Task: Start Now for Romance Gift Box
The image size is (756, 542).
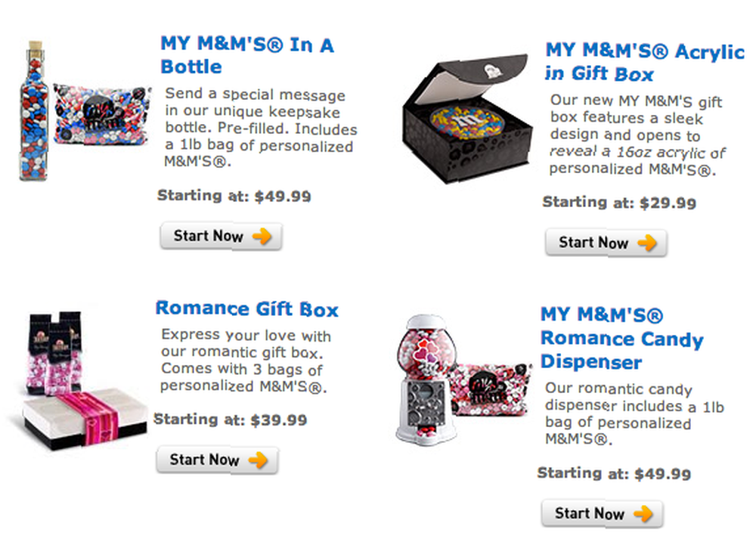Action: point(217,460)
